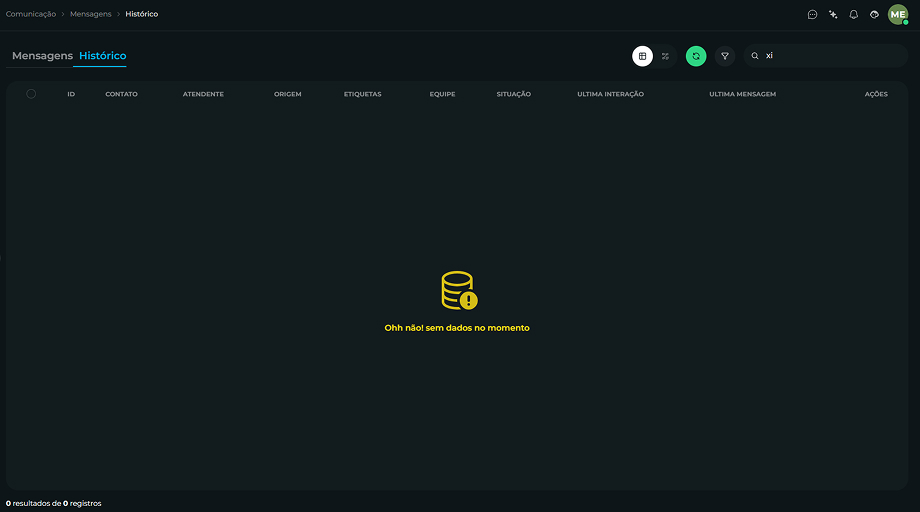
Task: Select all rows checkbox in table header
Action: [31, 94]
